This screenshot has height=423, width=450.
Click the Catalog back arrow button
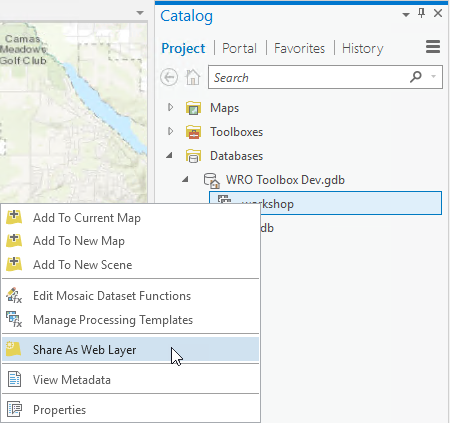(x=169, y=77)
